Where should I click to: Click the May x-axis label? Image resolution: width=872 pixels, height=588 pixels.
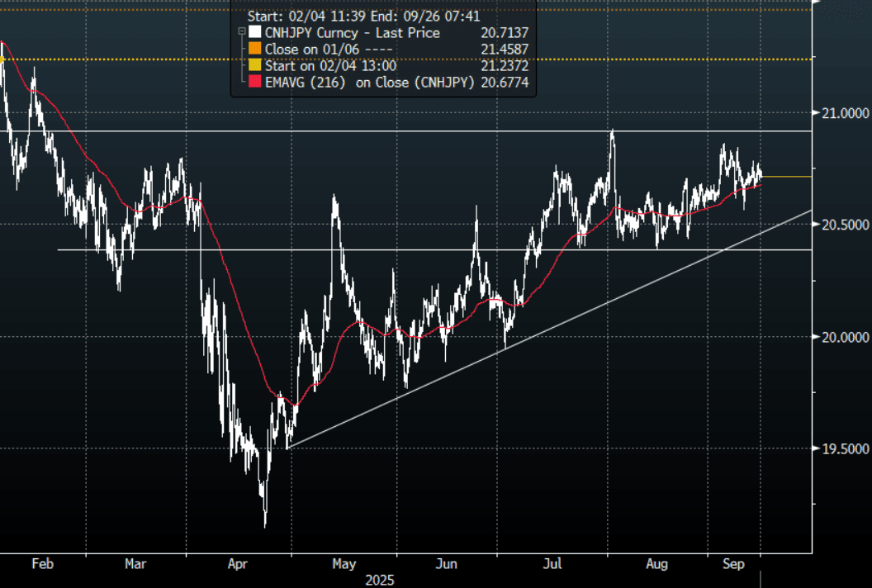pyautogui.click(x=344, y=564)
